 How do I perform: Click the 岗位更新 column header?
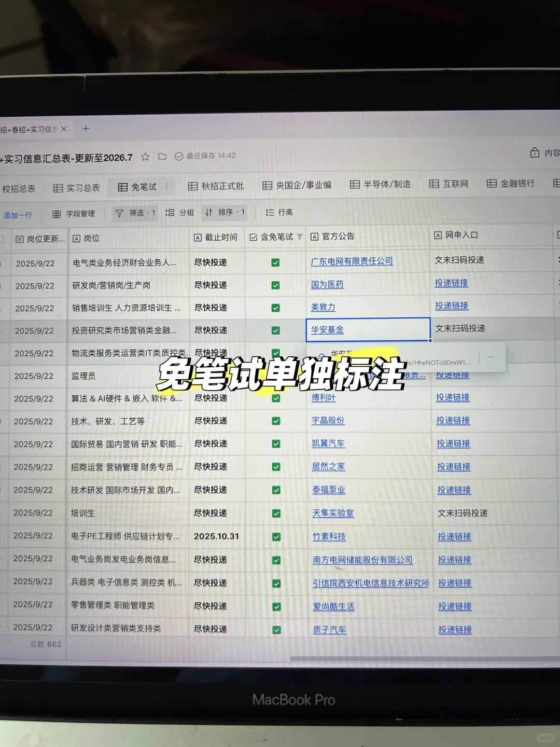39,239
